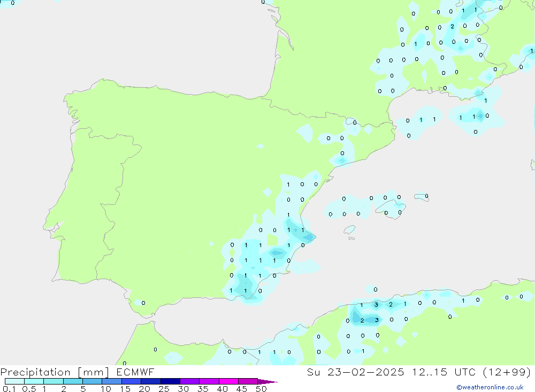The width and height of the screenshot is (535, 392).
Task: Click Ibiza island outline on the map
Action: click(349, 229)
